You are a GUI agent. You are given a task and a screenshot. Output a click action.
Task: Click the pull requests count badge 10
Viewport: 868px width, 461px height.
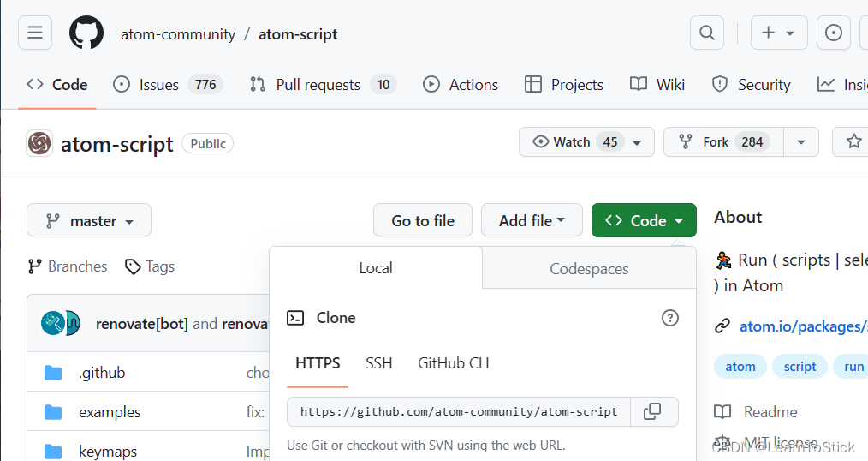[x=383, y=85]
